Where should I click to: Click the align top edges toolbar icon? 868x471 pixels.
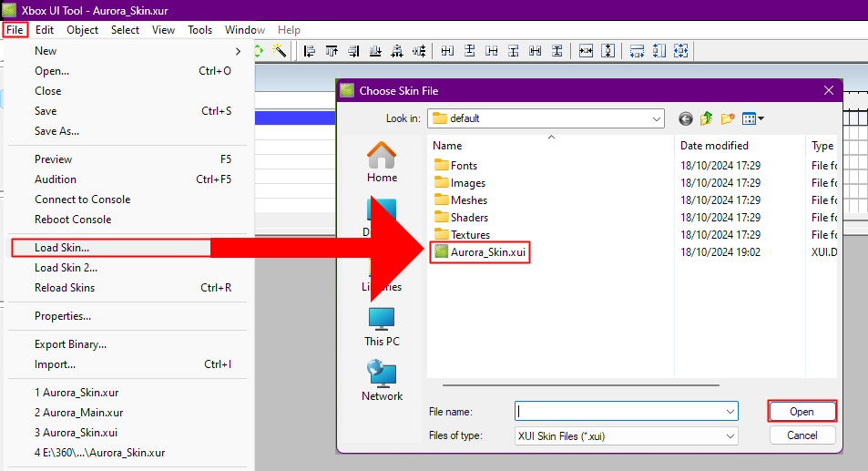pos(332,51)
